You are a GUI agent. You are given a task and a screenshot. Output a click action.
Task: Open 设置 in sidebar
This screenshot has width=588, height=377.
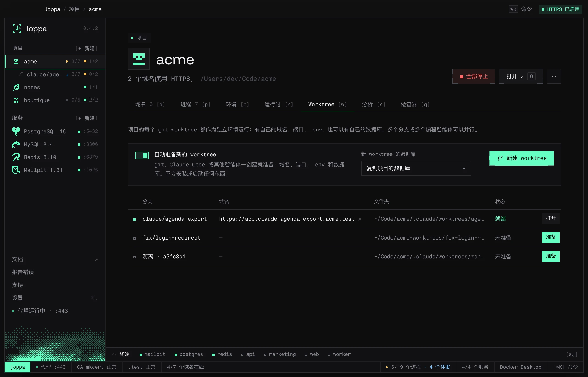[x=55, y=298]
